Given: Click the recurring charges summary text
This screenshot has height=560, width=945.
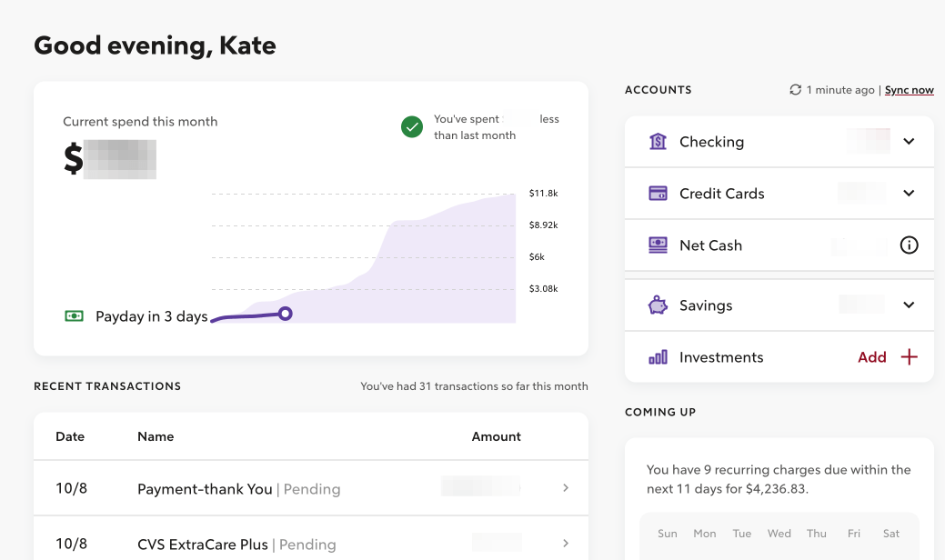Looking at the screenshot, I should (x=779, y=479).
